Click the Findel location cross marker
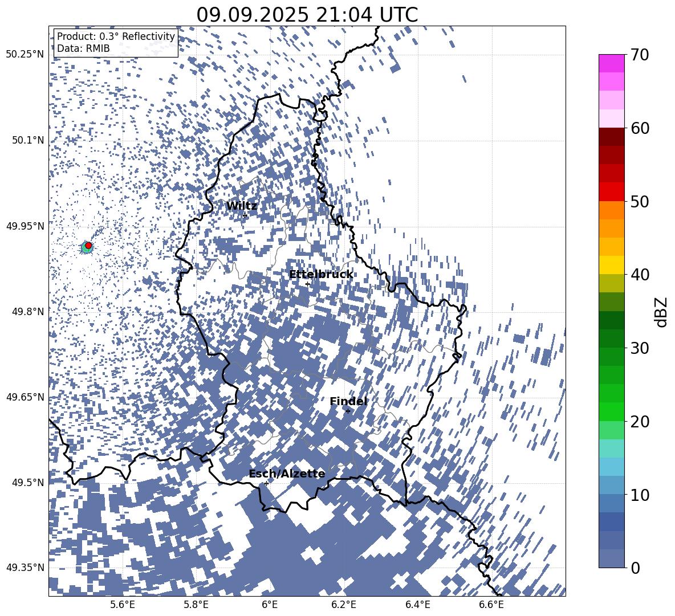675x616 pixels. [x=348, y=411]
